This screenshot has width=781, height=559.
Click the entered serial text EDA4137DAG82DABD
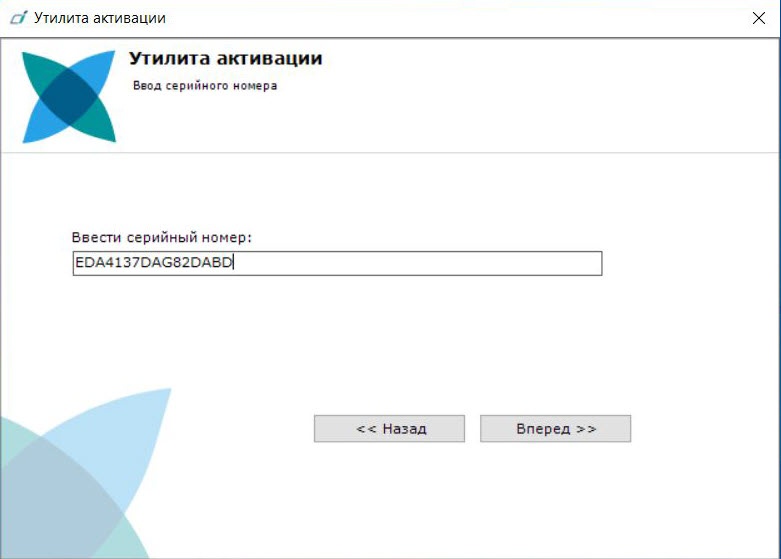click(152, 263)
